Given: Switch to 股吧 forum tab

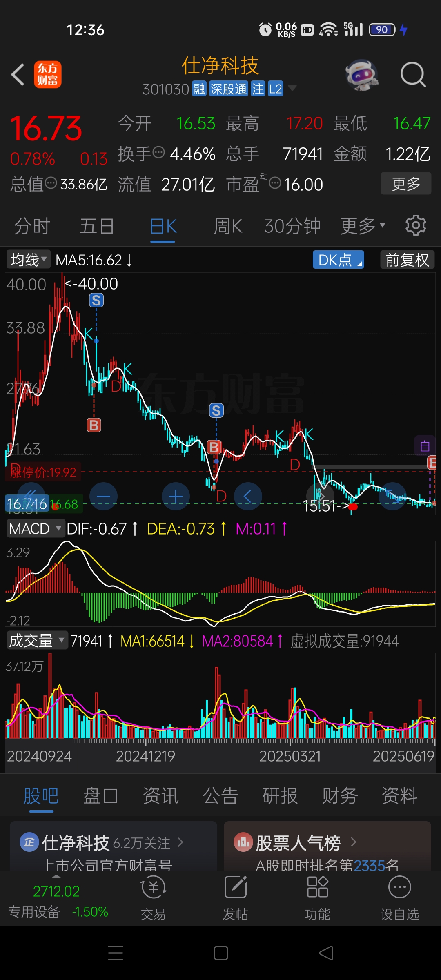Looking at the screenshot, I should coord(41,795).
